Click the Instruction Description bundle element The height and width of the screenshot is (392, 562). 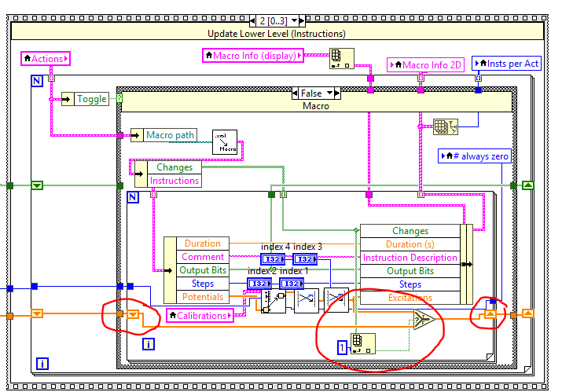410,258
